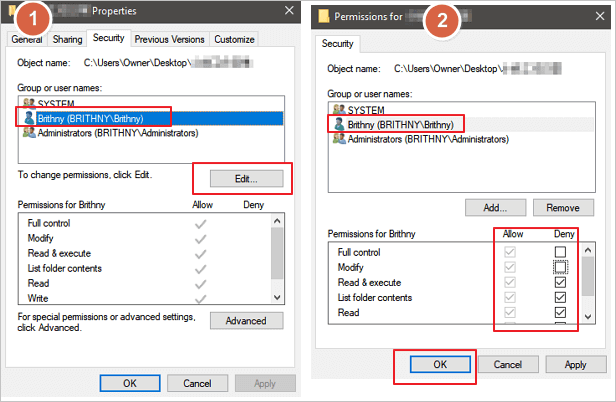Close the Permissions dialog window
The image size is (616, 402).
[x=596, y=17]
